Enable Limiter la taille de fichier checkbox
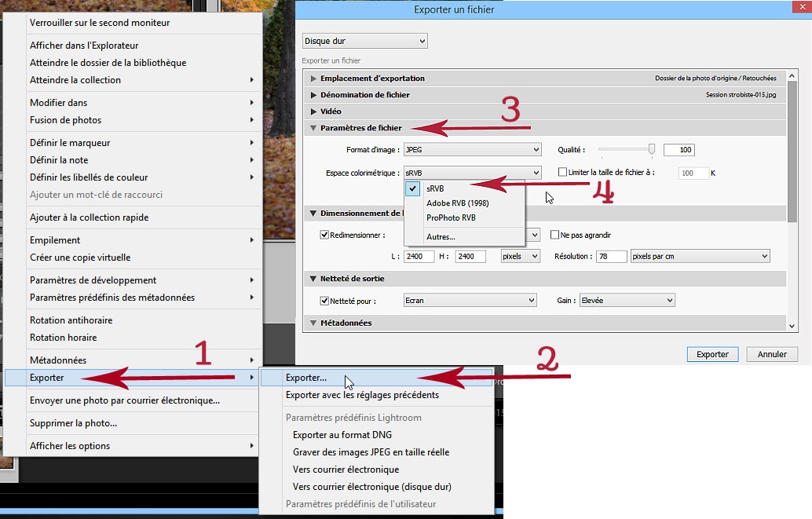The image size is (812, 519). click(x=561, y=172)
